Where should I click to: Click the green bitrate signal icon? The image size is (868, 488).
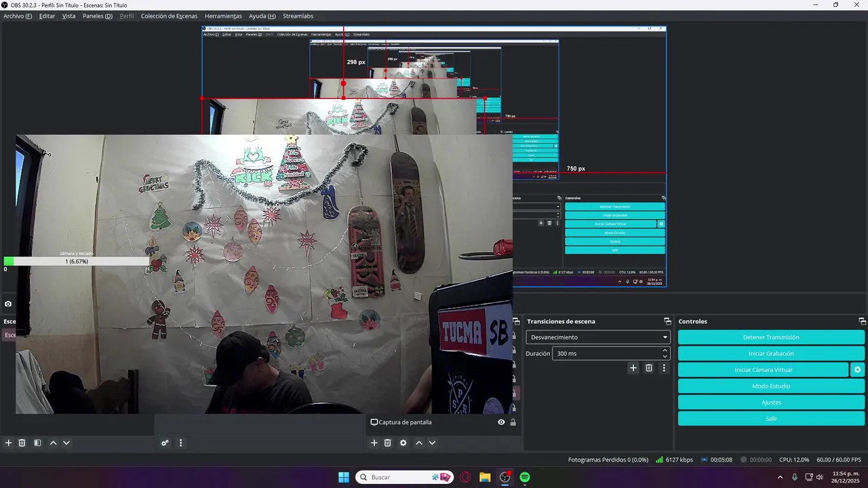pyautogui.click(x=659, y=460)
